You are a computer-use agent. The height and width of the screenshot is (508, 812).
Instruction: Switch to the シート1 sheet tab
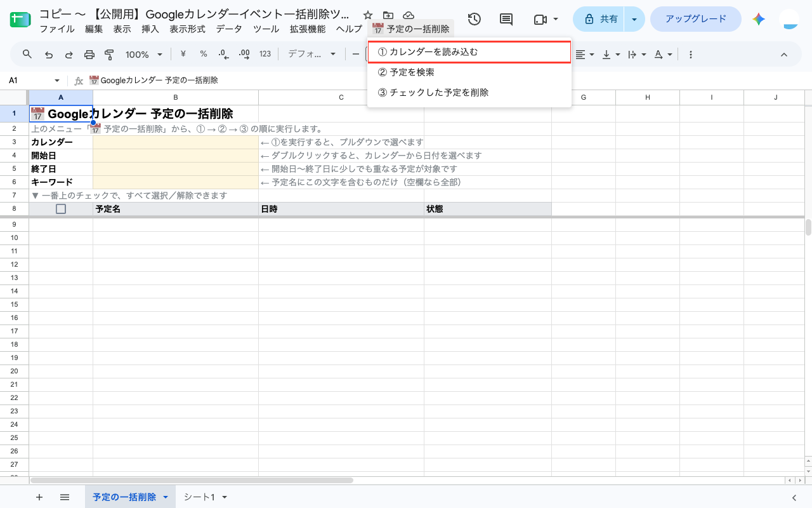(x=199, y=497)
